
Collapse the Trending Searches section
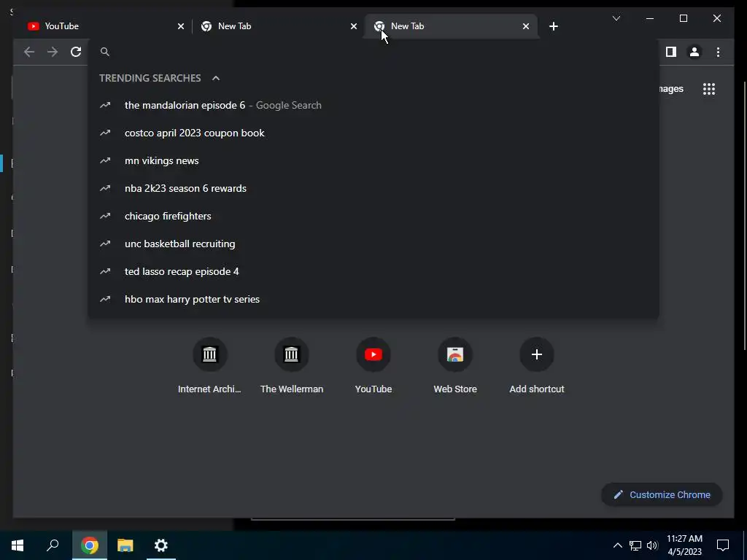coord(216,78)
